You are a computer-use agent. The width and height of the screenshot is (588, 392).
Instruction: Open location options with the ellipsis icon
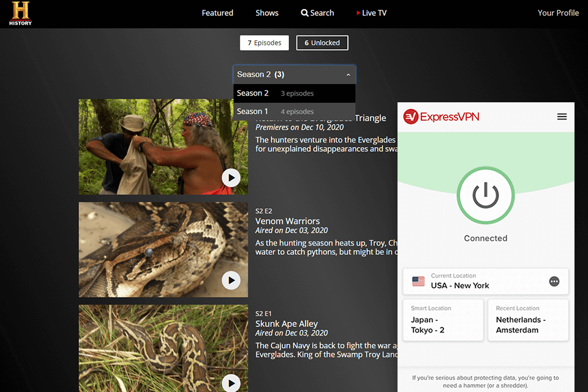(x=554, y=281)
